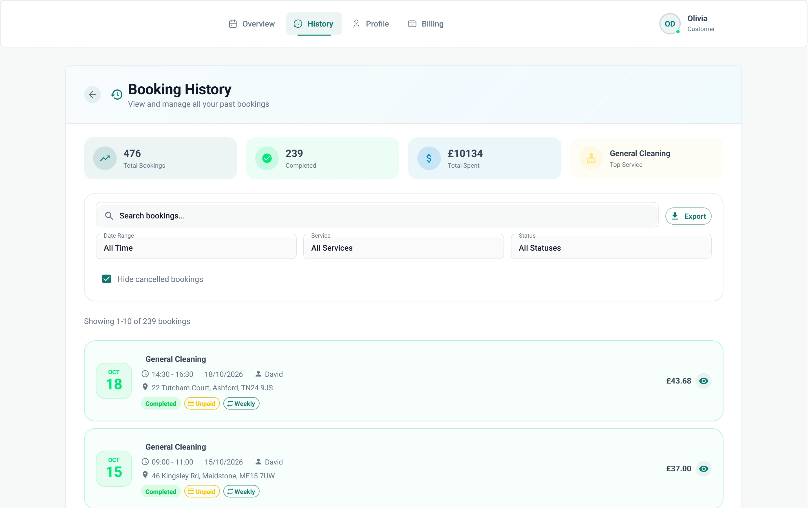Click the 476 Total Bookings card
This screenshot has height=508, width=812.
point(161,158)
